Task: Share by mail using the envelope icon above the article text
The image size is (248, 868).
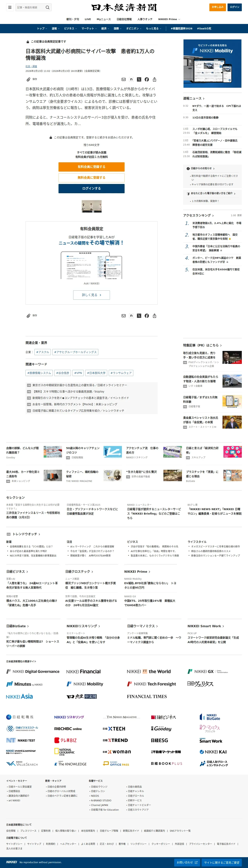Action: tap(124, 80)
